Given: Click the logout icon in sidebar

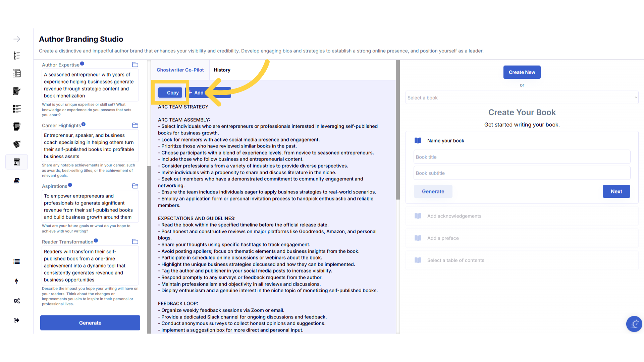Looking at the screenshot, I should point(16,320).
